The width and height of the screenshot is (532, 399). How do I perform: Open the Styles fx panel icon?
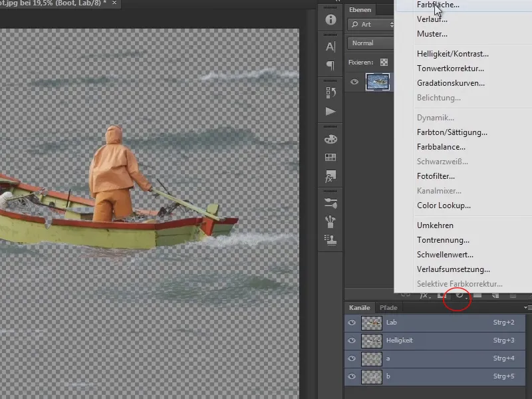331,176
